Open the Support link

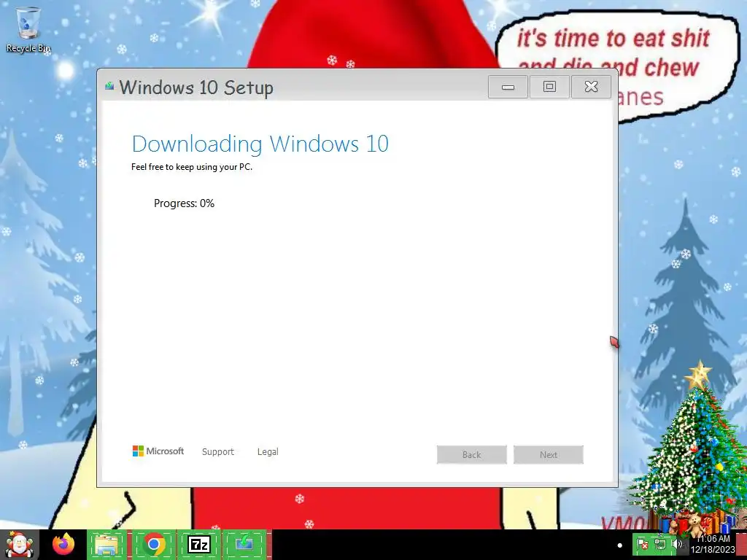217,451
